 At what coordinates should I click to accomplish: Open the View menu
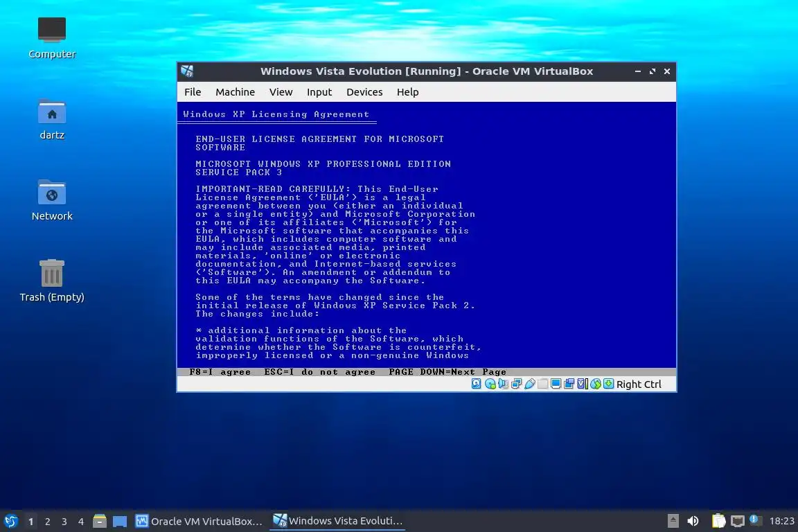point(281,92)
